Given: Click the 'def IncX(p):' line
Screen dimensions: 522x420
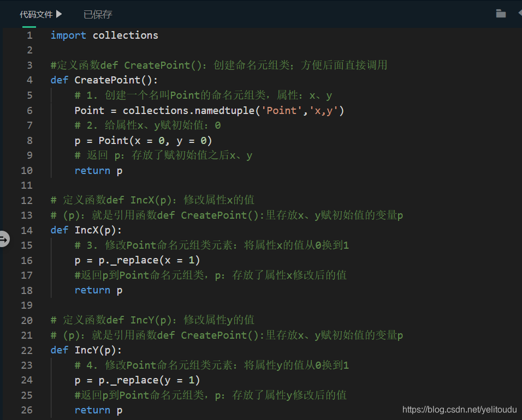Looking at the screenshot, I should click(x=86, y=230).
